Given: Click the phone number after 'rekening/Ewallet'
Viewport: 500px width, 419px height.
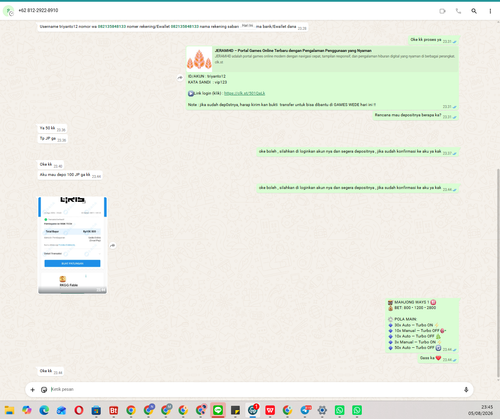Looking at the screenshot, I should pyautogui.click(x=185, y=26).
